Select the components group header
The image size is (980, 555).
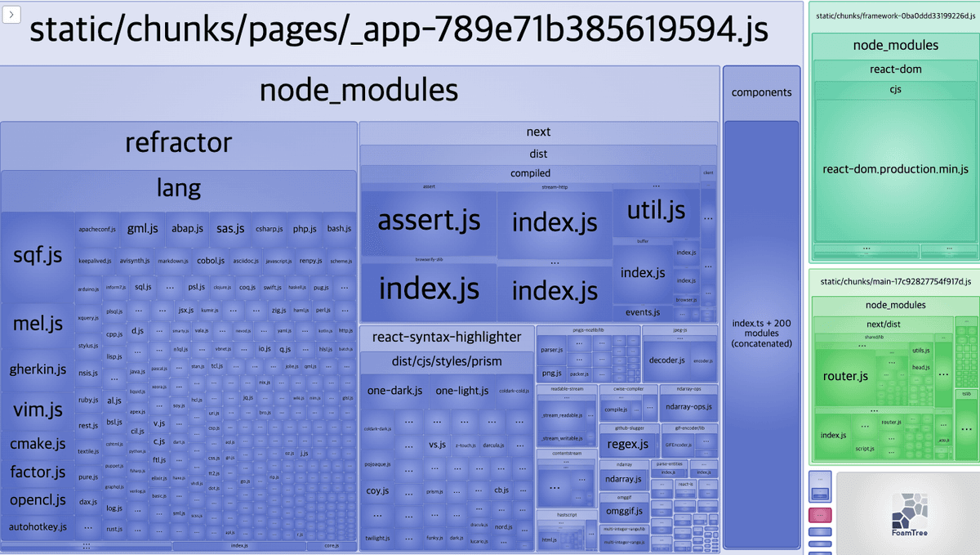761,92
